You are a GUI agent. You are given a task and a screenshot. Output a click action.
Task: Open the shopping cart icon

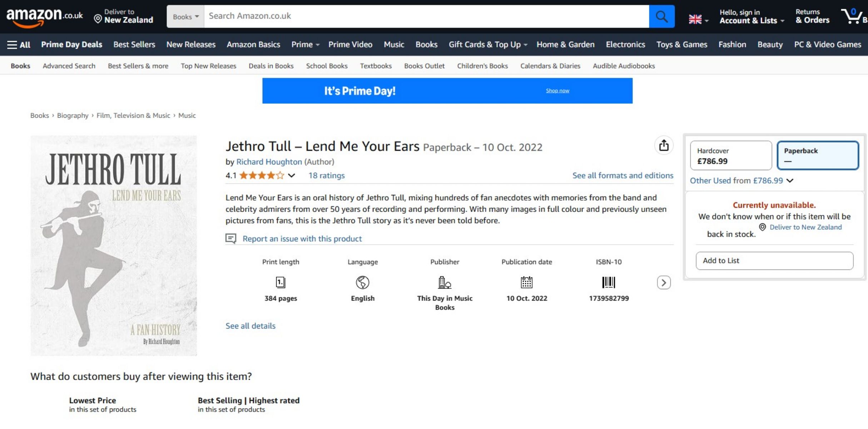click(854, 16)
